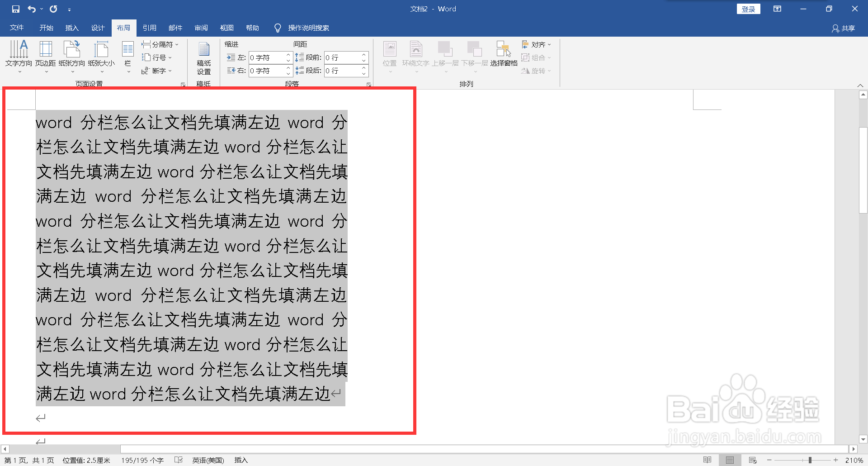Increase left indent with up arrow
Viewport: 868px width, 466px height.
[288, 55]
